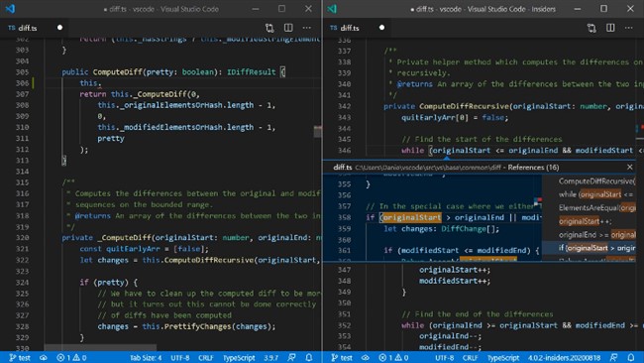Select diff.ts tab in Insiders window

point(357,28)
